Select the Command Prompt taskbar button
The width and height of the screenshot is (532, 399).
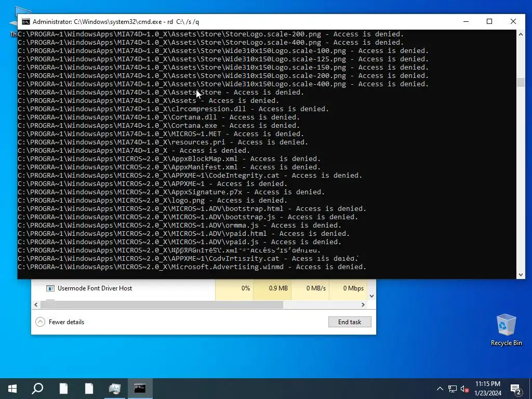tap(140, 389)
